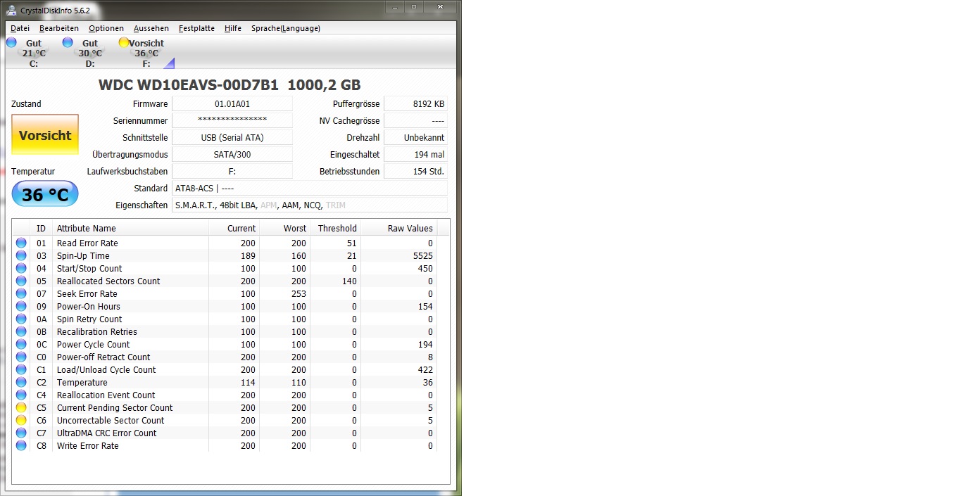The image size is (980, 496).
Task: Click current value 114 in Temperature row
Action: click(248, 383)
